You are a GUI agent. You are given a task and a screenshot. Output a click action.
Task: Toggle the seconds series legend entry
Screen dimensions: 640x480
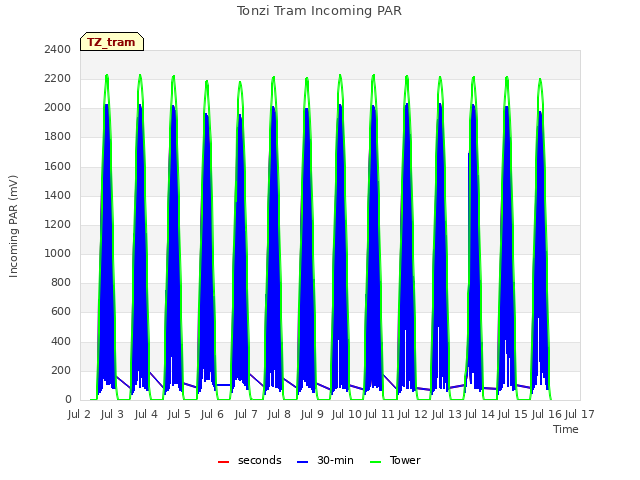click(x=249, y=460)
